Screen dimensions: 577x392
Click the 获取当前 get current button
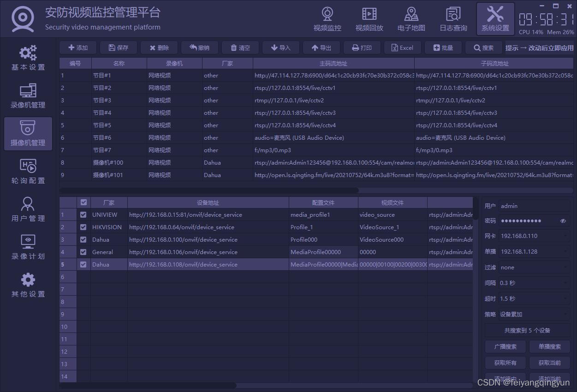click(549, 362)
